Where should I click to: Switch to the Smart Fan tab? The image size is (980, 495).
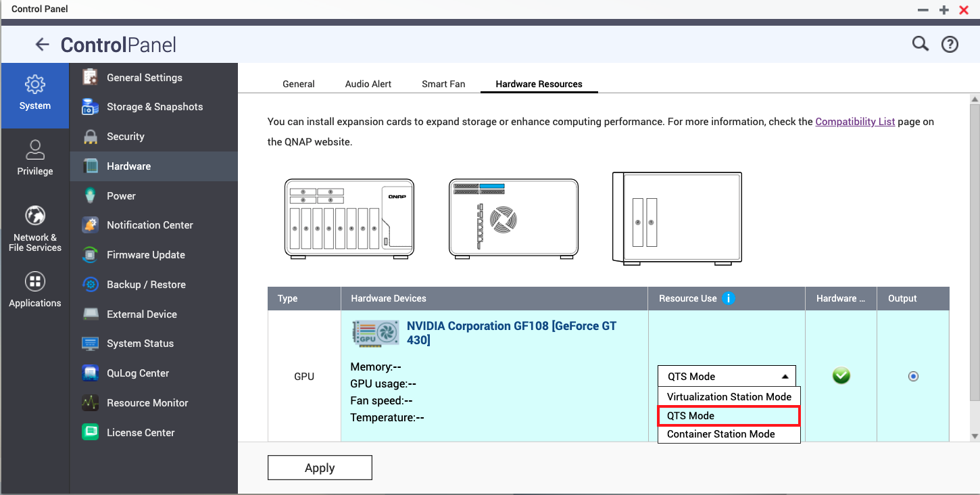point(443,84)
